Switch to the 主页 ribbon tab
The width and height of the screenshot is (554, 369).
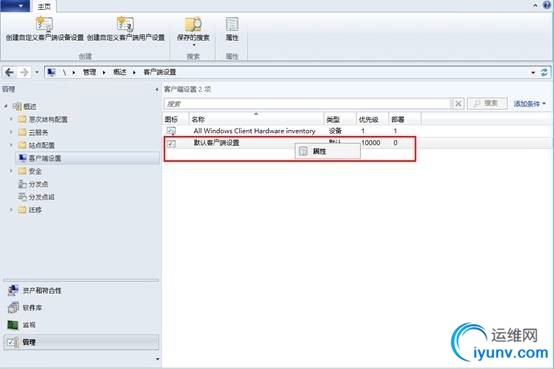click(x=44, y=6)
